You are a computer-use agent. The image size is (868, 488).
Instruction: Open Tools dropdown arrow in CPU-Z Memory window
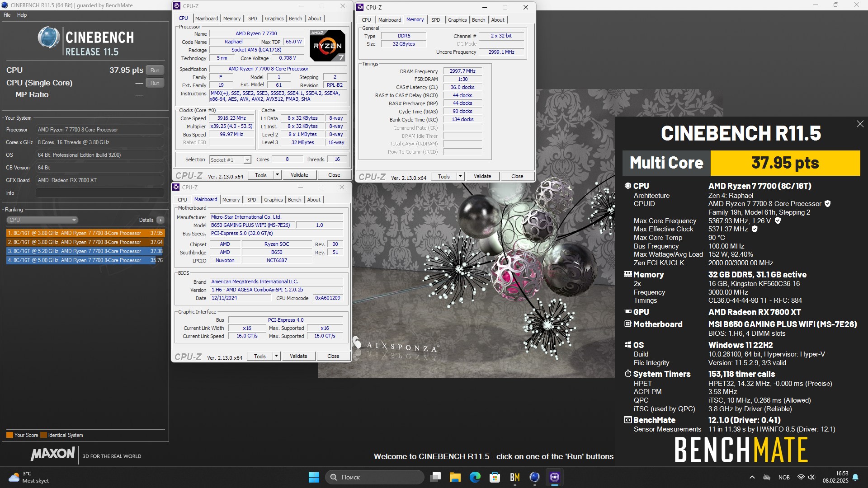point(460,177)
